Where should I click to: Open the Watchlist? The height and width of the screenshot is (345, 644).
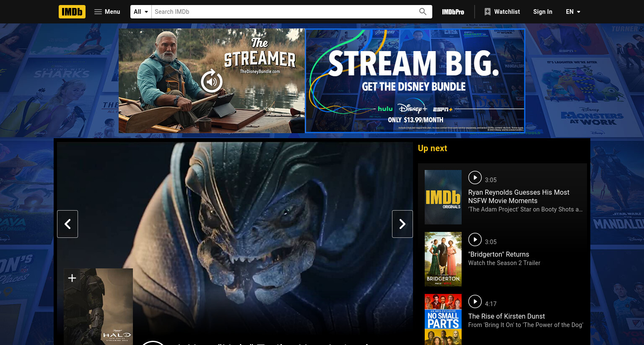[502, 12]
